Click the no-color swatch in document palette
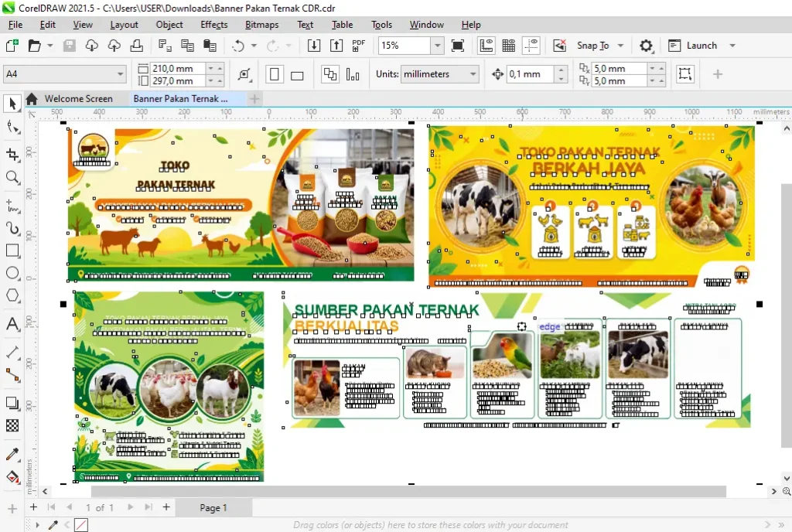This screenshot has height=532, width=792. 81,525
